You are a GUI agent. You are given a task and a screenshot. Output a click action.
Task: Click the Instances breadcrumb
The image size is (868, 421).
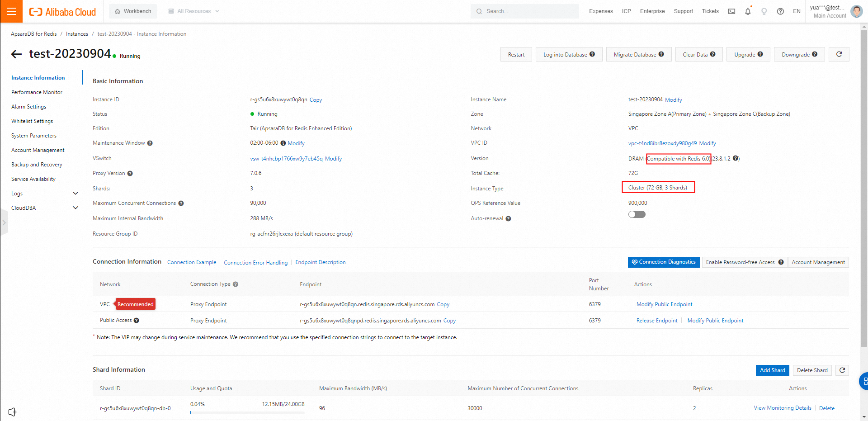point(77,34)
